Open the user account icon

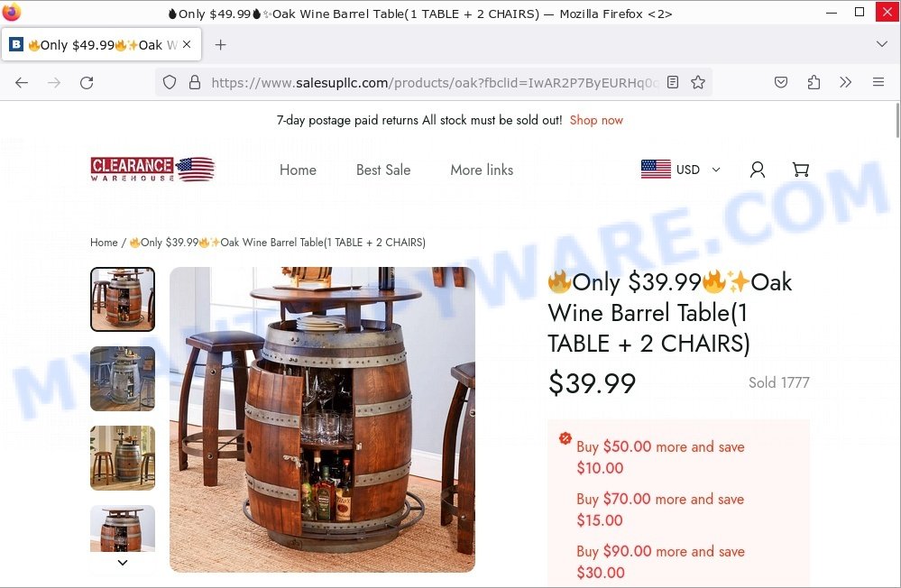click(x=758, y=170)
